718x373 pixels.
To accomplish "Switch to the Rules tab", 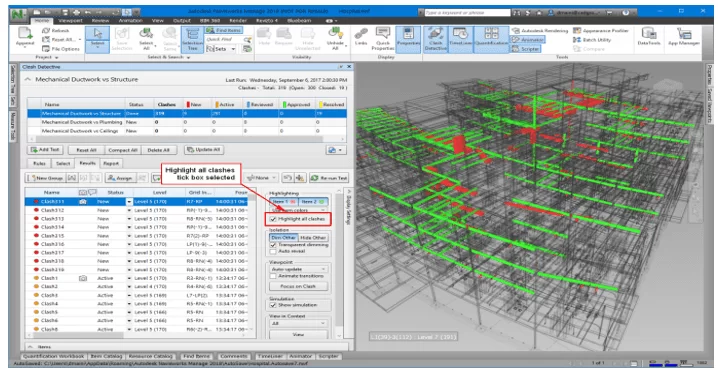I will coord(39,163).
